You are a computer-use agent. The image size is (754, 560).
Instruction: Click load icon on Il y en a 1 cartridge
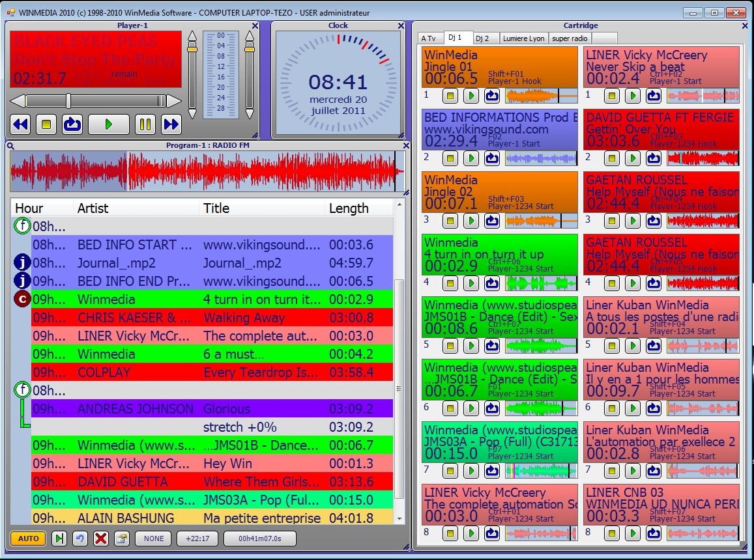click(653, 408)
